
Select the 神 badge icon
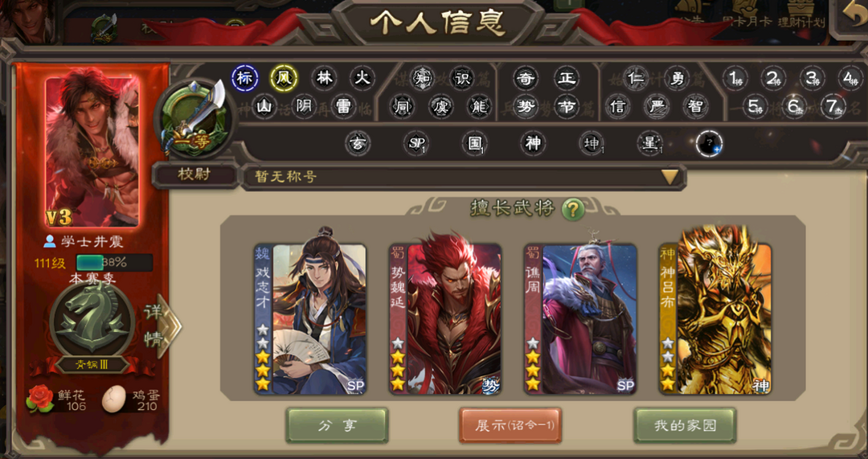[x=533, y=144]
